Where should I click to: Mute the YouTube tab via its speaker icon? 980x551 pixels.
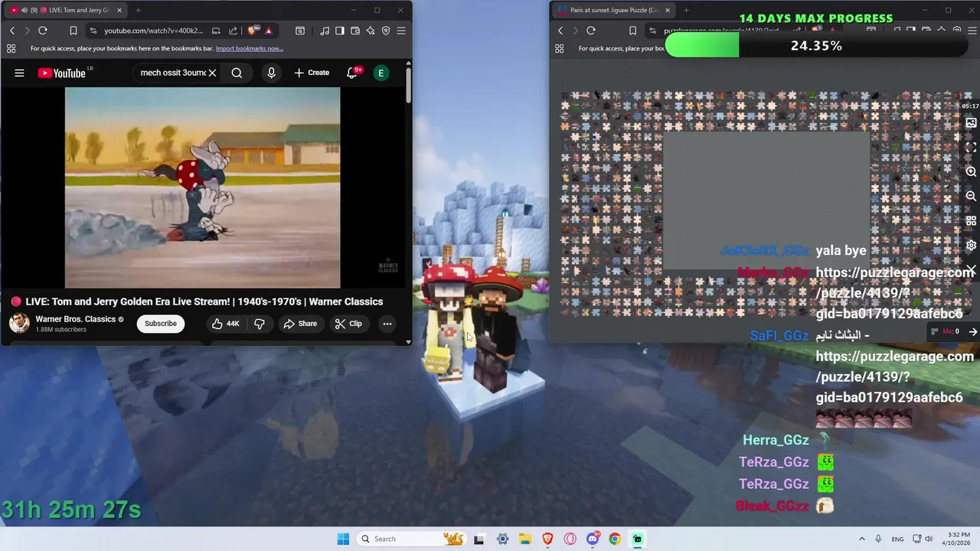pos(24,10)
